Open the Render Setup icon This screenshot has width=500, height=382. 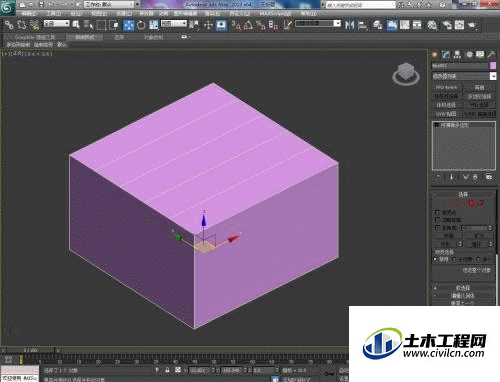(447, 25)
